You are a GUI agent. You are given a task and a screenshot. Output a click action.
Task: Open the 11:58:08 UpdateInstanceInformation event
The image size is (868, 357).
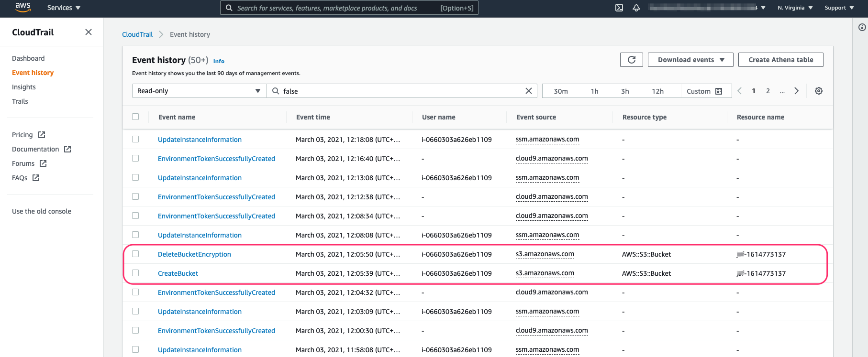click(200, 350)
